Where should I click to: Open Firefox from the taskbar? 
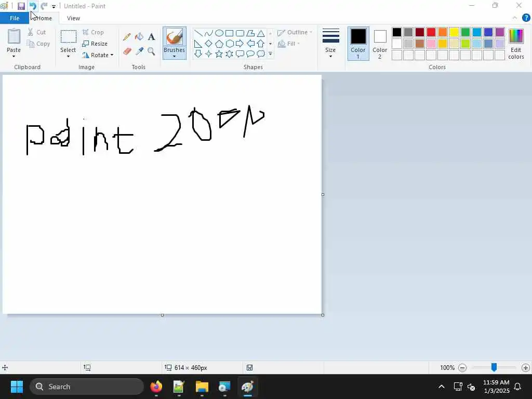tap(156, 387)
